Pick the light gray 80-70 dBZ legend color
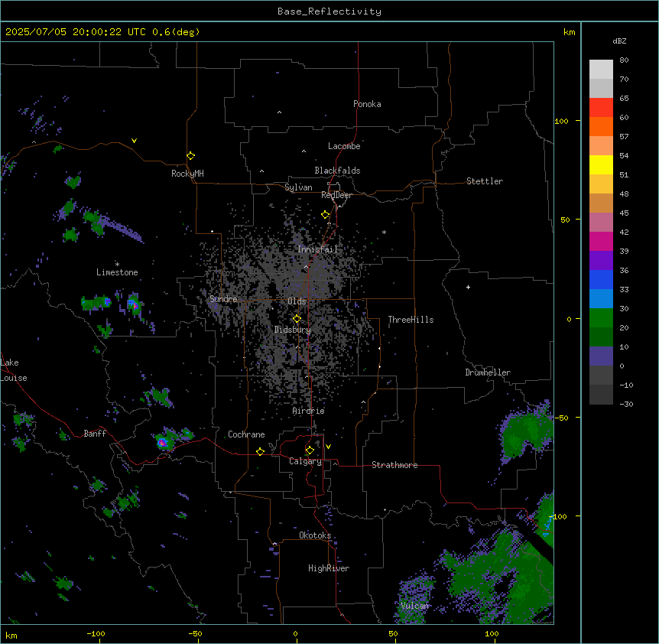This screenshot has width=659, height=644. tap(601, 70)
